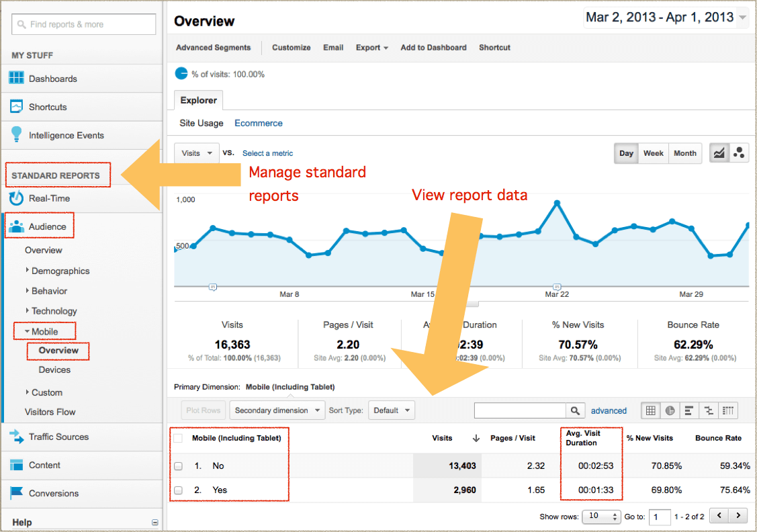Select the data table view icon

[x=651, y=411]
